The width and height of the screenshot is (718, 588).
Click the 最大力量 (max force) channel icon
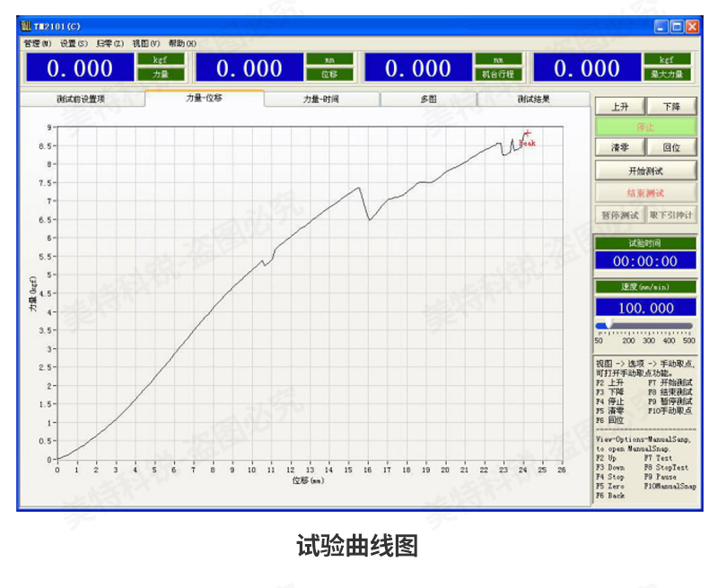[666, 75]
